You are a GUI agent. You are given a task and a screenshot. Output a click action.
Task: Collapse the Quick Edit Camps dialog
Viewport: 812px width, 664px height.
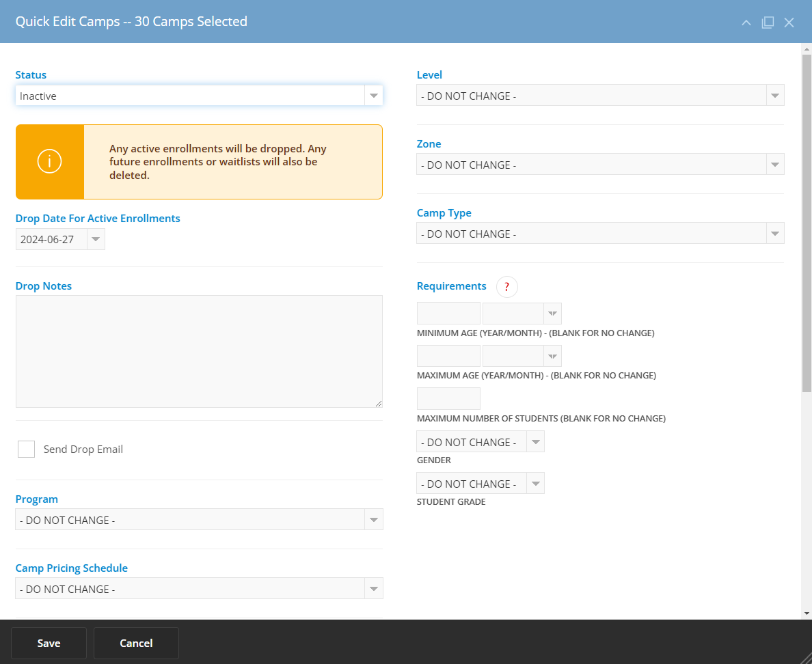click(746, 23)
